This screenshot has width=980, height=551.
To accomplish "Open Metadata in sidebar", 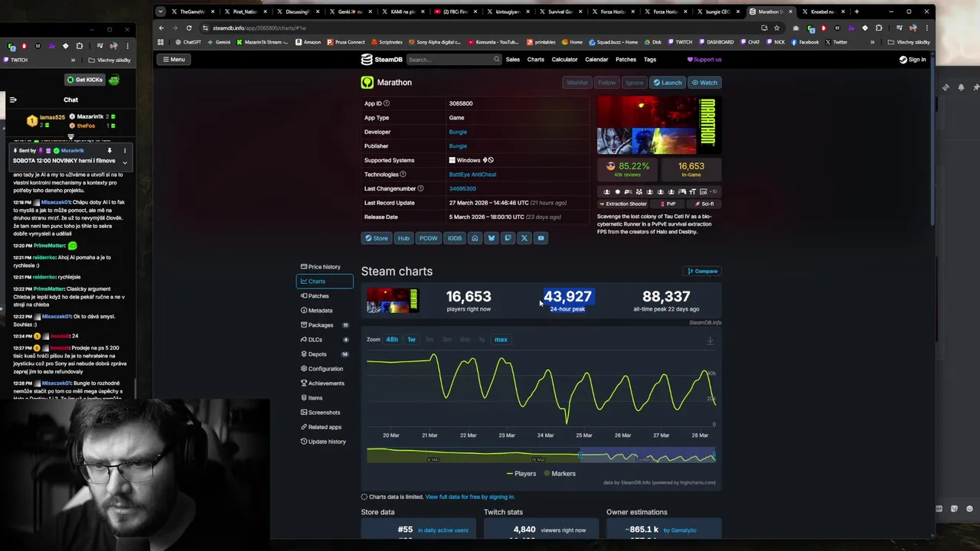I will coord(325,311).
